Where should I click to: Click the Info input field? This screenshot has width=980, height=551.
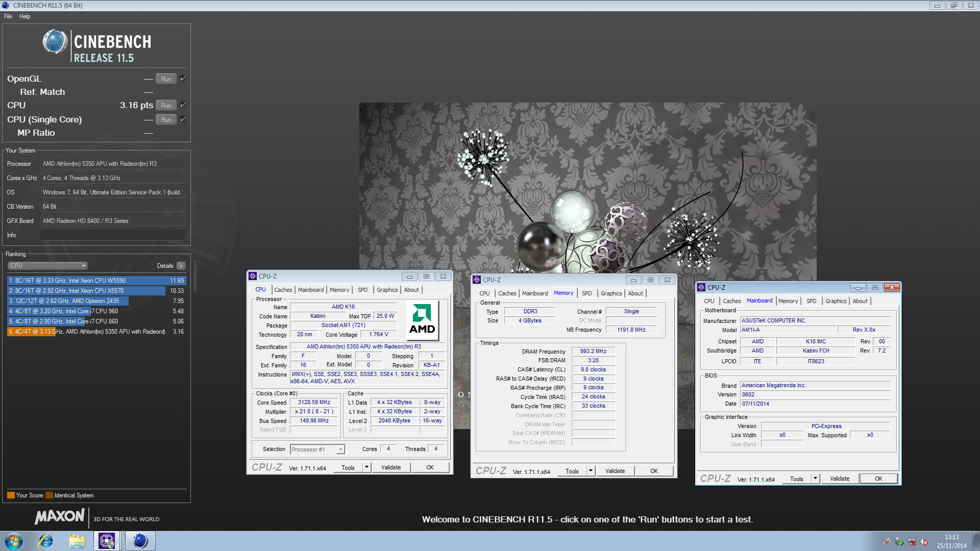click(x=113, y=235)
